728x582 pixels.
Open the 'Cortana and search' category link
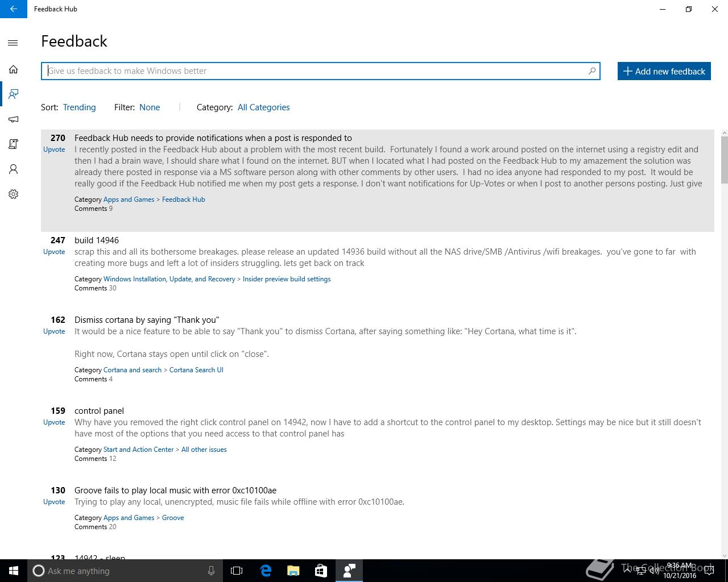point(133,370)
